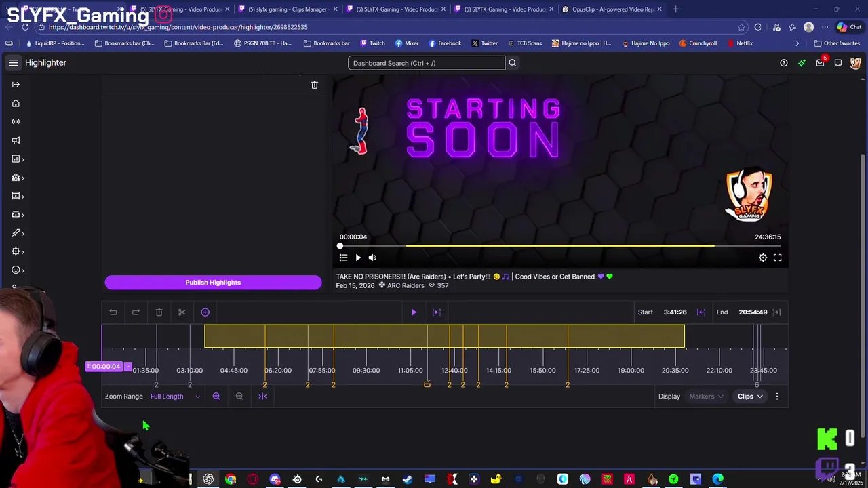Click the browser address bar
Image resolution: width=868 pixels, height=488 pixels.
click(387, 27)
